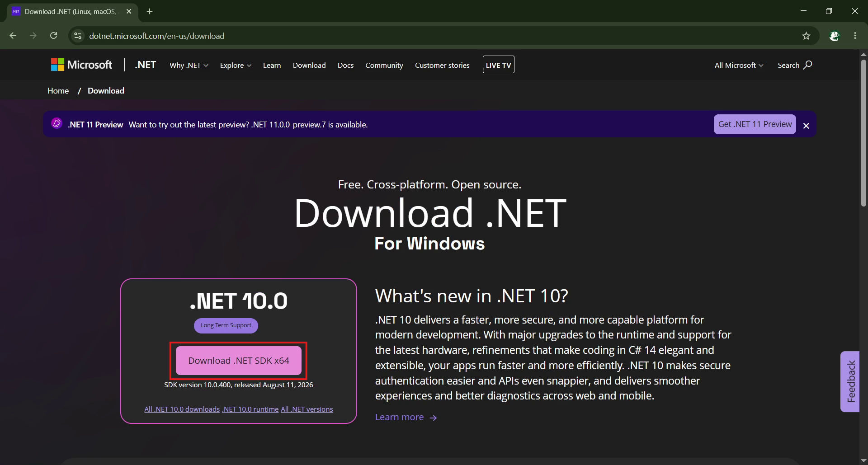This screenshot has height=465, width=868.
Task: Open a new tab with the plus button
Action: click(150, 11)
